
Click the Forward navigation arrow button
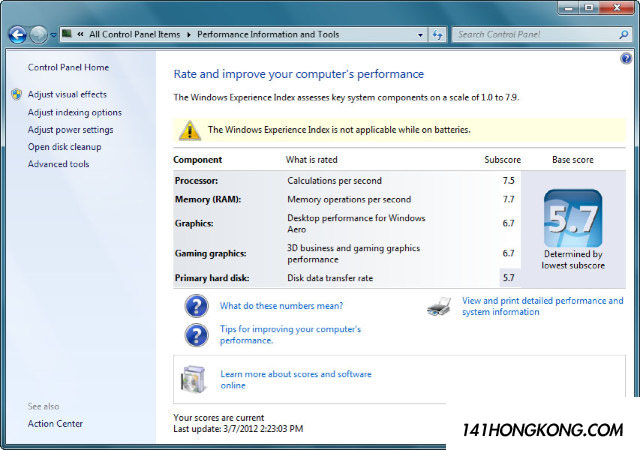pyautogui.click(x=39, y=35)
